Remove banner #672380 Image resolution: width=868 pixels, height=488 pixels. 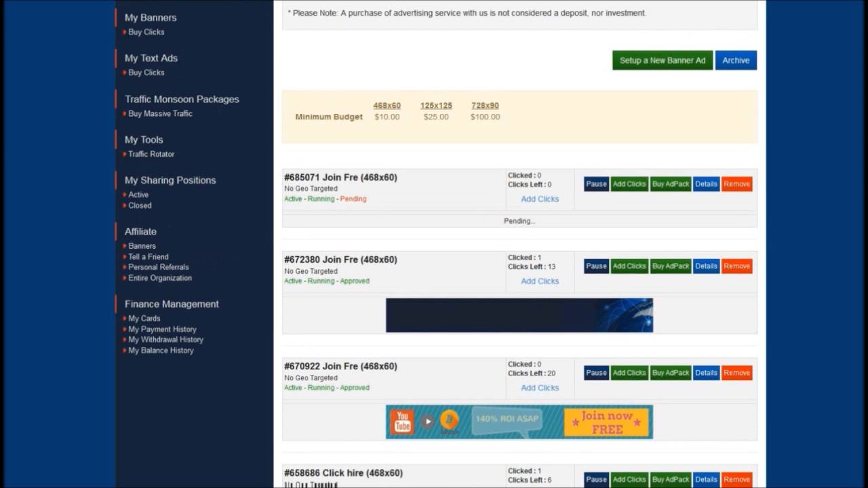point(736,266)
